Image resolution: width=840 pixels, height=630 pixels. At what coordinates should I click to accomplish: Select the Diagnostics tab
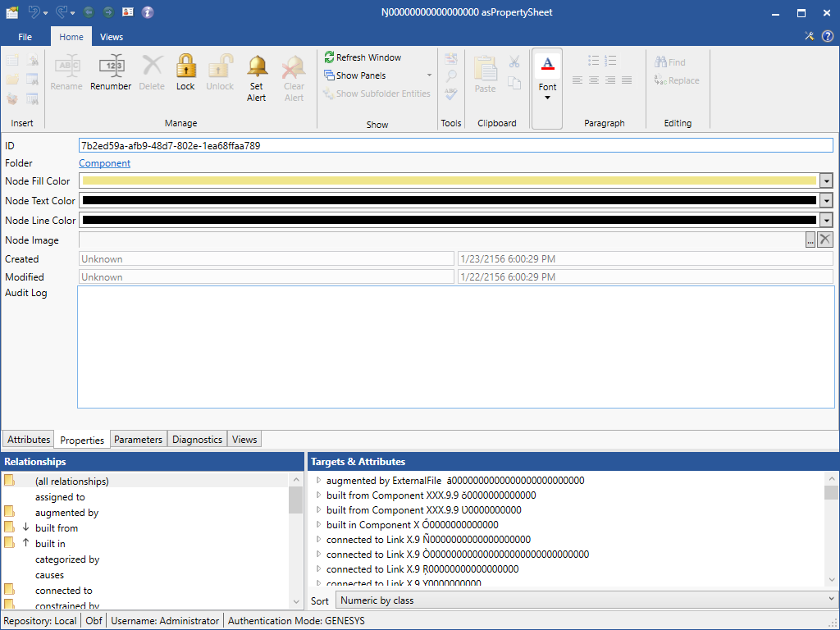pyautogui.click(x=197, y=440)
